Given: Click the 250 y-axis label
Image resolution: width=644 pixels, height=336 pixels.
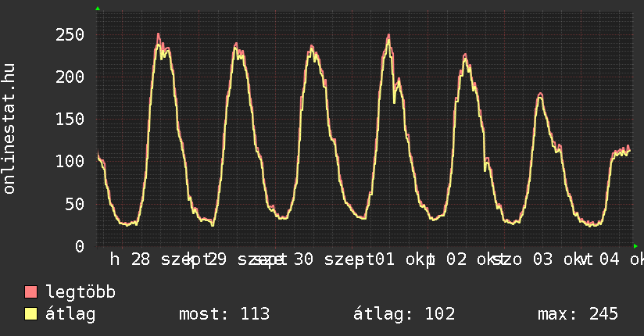Looking at the screenshot, I should click(x=70, y=34).
